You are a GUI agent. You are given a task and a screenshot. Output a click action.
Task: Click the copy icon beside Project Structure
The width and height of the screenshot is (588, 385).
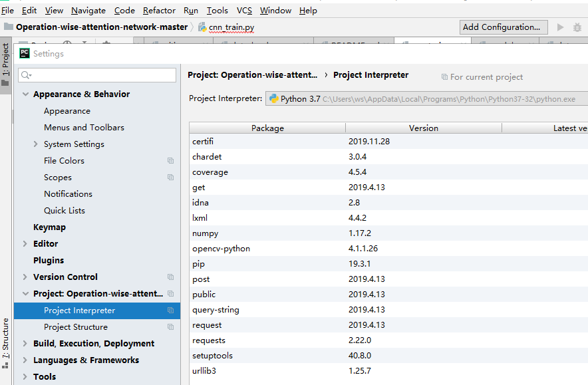[171, 327]
